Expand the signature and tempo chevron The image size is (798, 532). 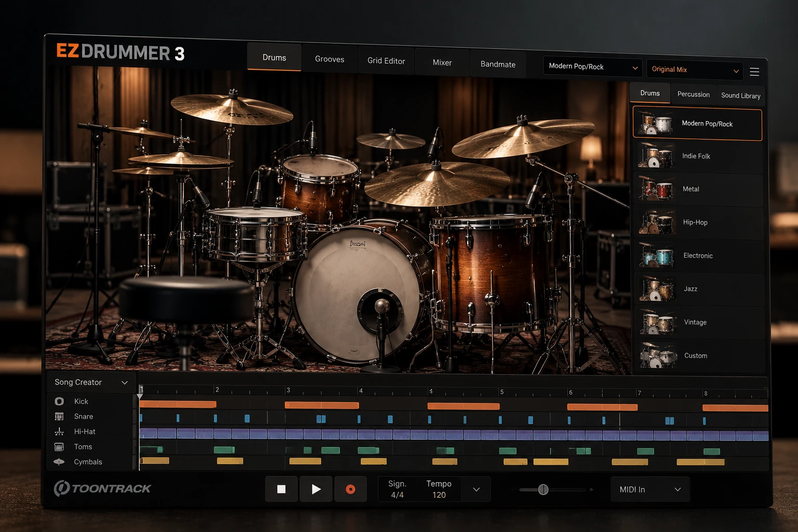click(x=476, y=489)
